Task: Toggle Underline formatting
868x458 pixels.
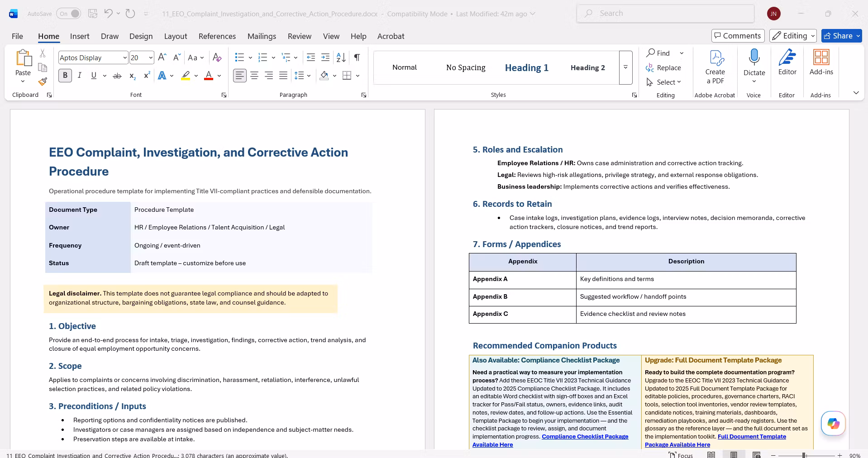Action: (94, 76)
